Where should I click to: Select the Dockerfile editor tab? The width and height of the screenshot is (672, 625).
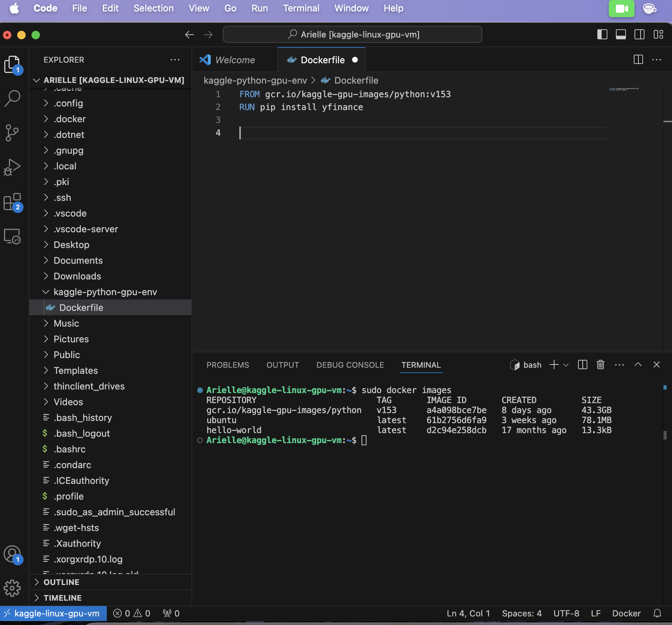pyautogui.click(x=322, y=60)
